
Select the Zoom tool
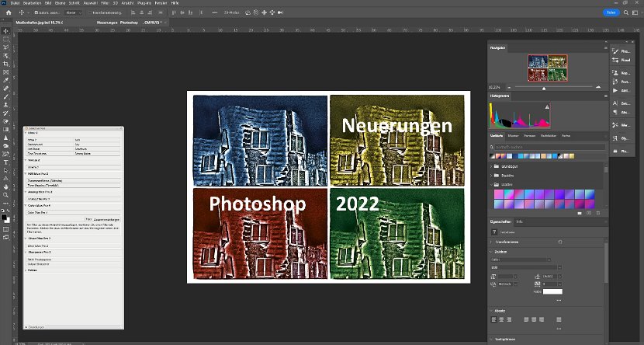point(5,195)
